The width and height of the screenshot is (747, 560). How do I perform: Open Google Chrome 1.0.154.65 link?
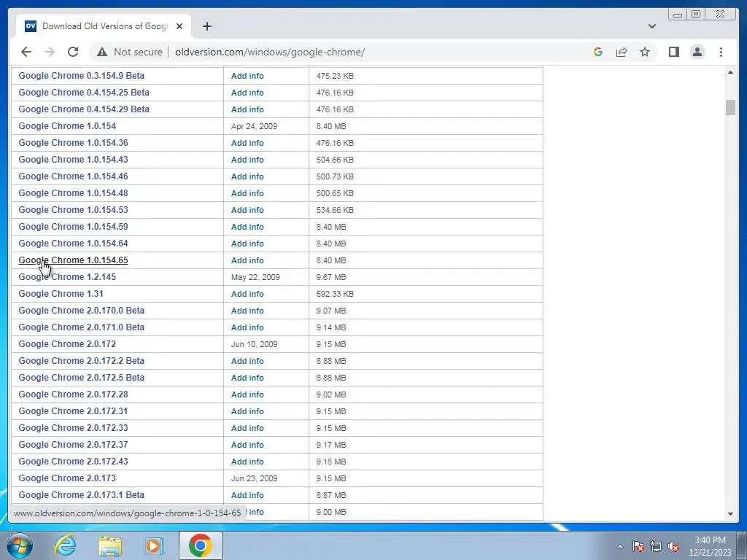[74, 260]
